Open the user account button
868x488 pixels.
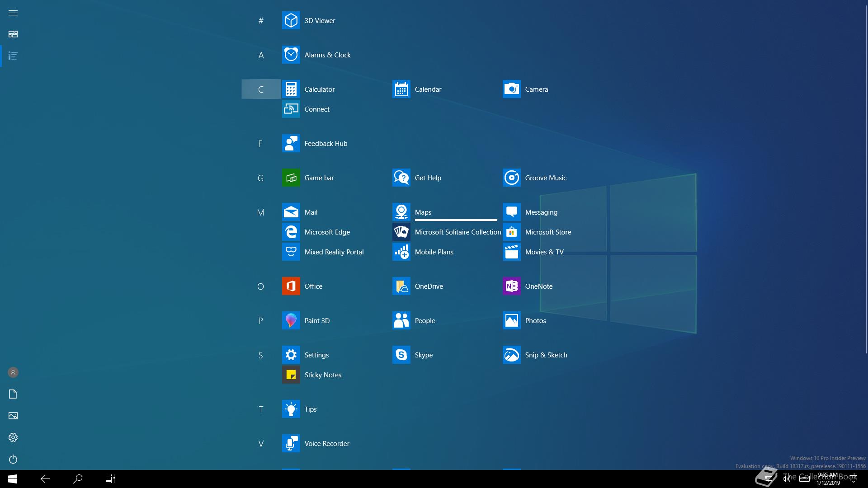(x=13, y=372)
